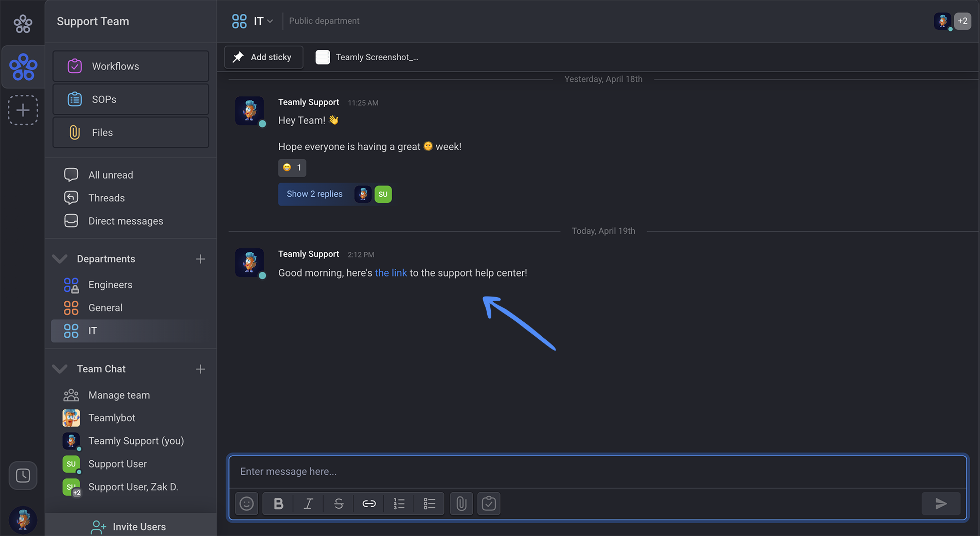Viewport: 980px width, 536px height.
Task: Click the SU avatar beside replies
Action: pyautogui.click(x=383, y=194)
